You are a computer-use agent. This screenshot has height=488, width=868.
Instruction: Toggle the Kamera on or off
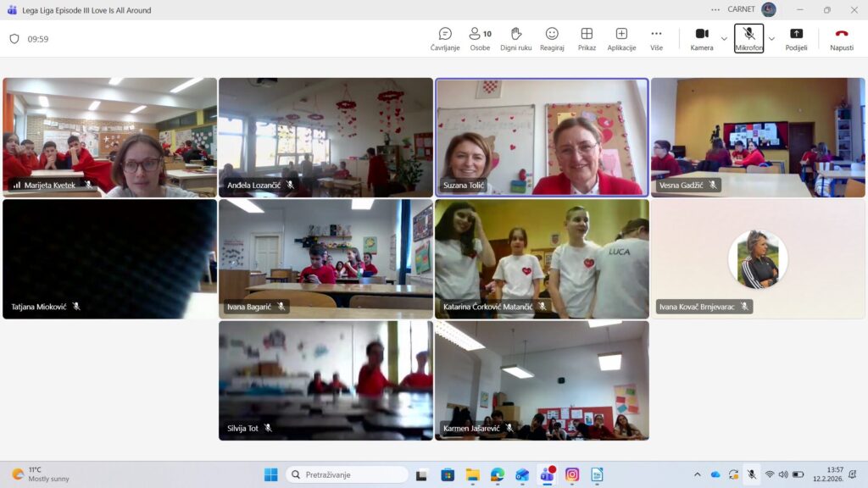coord(702,38)
